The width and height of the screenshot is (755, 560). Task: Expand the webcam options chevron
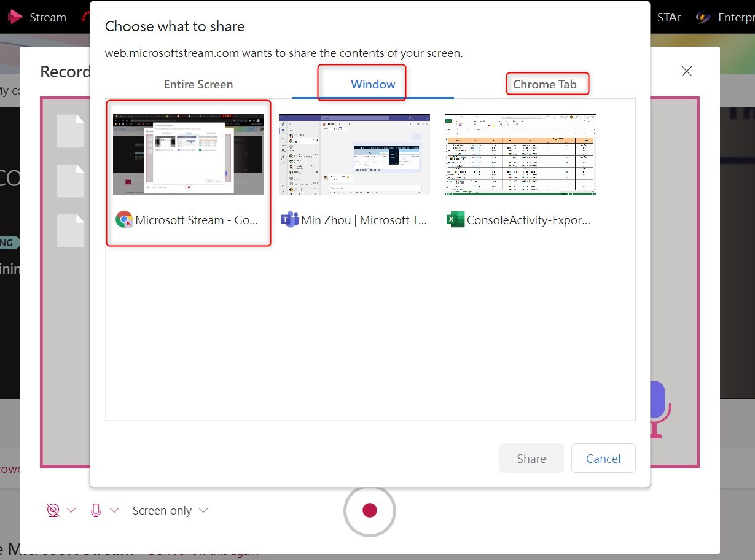pyautogui.click(x=71, y=510)
